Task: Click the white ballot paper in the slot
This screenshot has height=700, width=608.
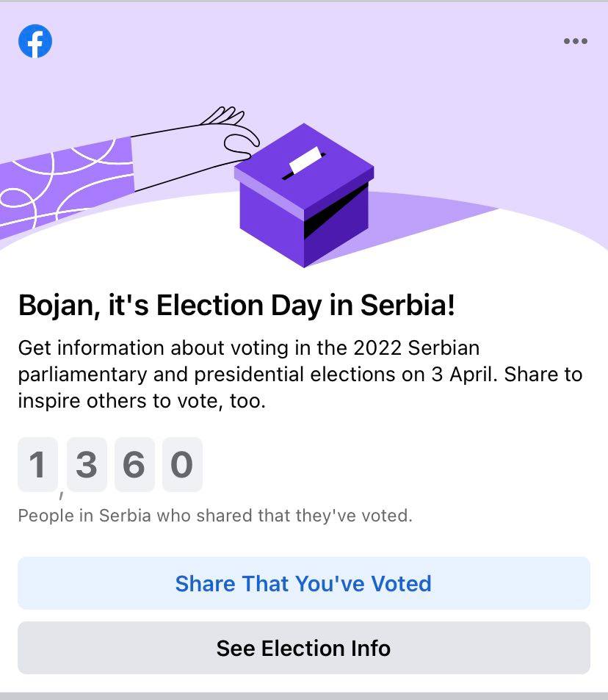Action: 305,160
